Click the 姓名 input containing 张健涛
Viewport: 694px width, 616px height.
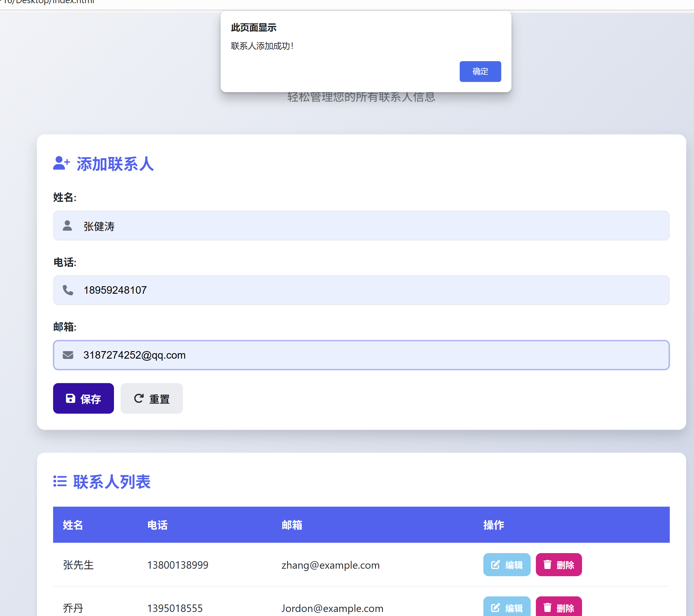(x=361, y=226)
